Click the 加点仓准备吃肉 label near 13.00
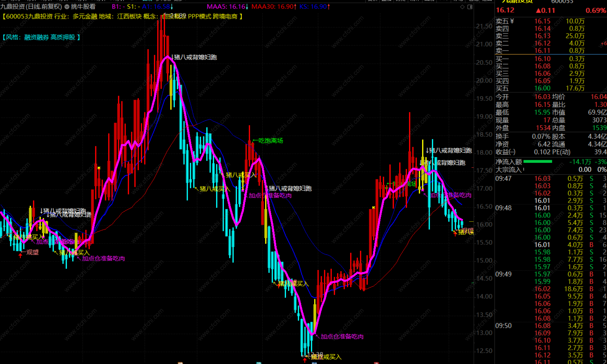This screenshot has height=364, width=607. coord(342,336)
